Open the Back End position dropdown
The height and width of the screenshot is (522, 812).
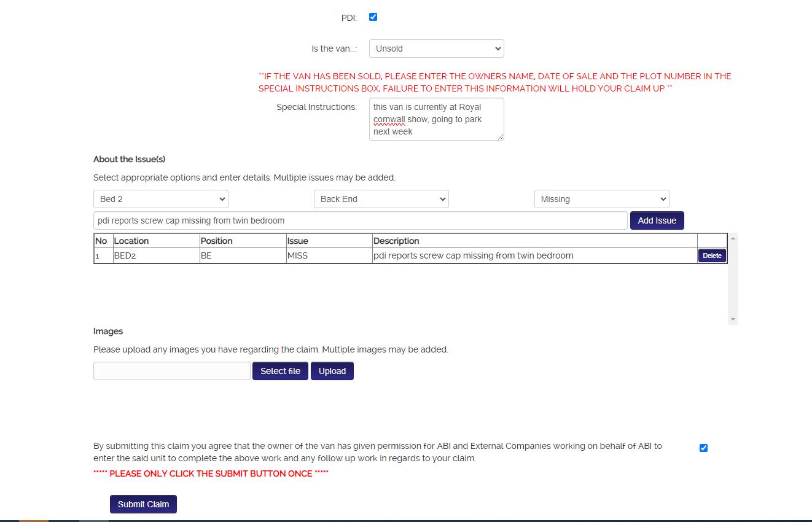pyautogui.click(x=381, y=199)
